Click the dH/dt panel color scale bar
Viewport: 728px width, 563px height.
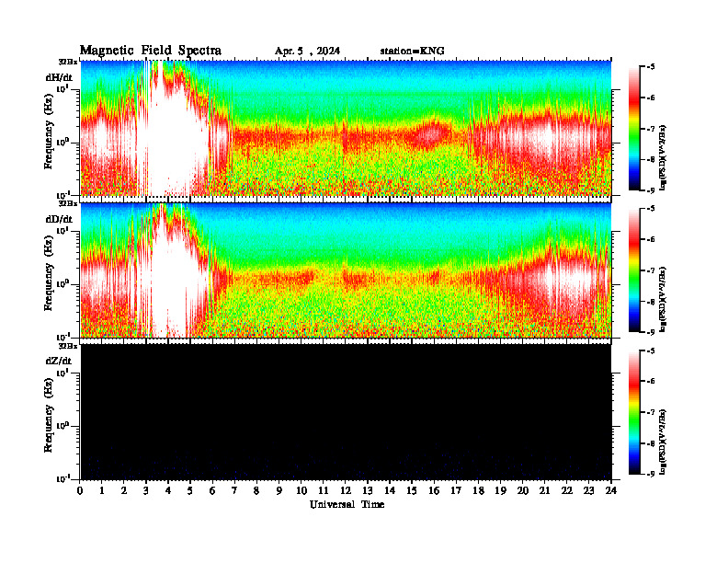[x=633, y=128]
